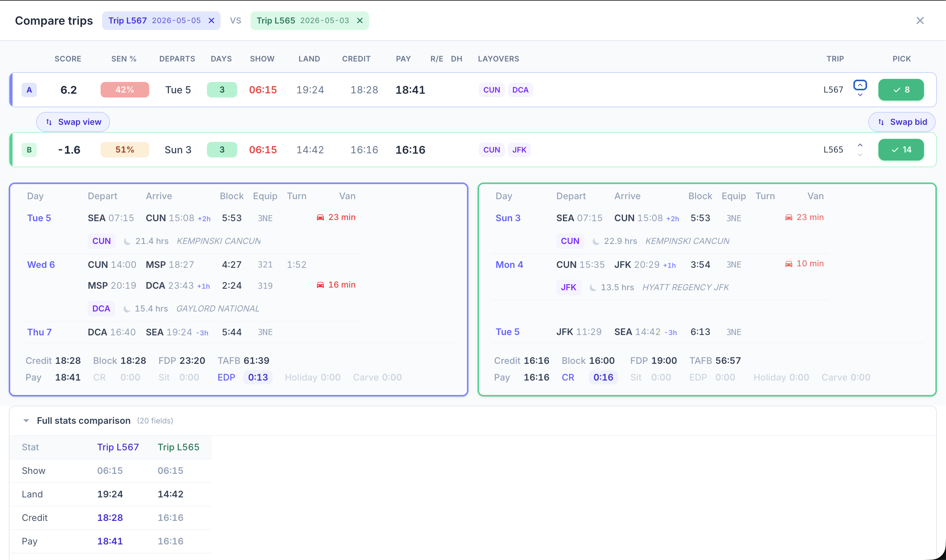
Task: Click the swap arrows icon in Swap view
Action: 49,122
